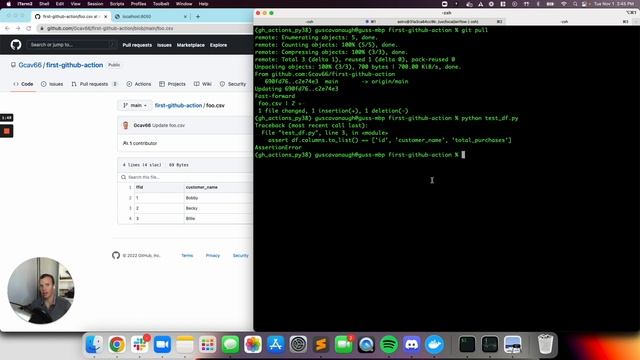Screen dimensions: 640x360
Task: Click the 'Bobby' cell
Action: [x=192, y=198]
